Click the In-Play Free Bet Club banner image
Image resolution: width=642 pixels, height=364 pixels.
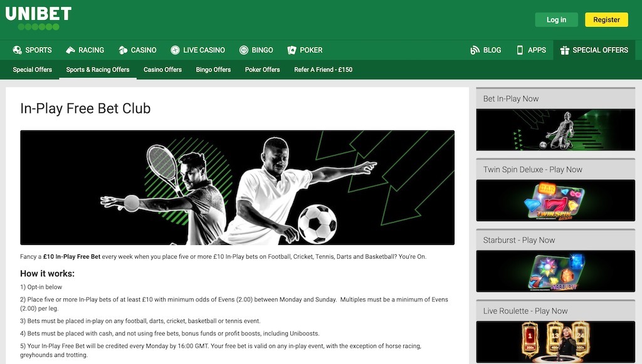click(237, 188)
